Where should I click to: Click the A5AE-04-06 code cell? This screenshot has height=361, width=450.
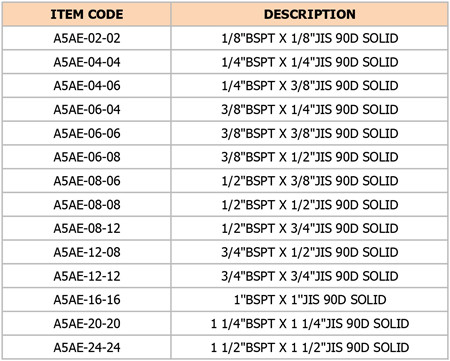point(87,86)
